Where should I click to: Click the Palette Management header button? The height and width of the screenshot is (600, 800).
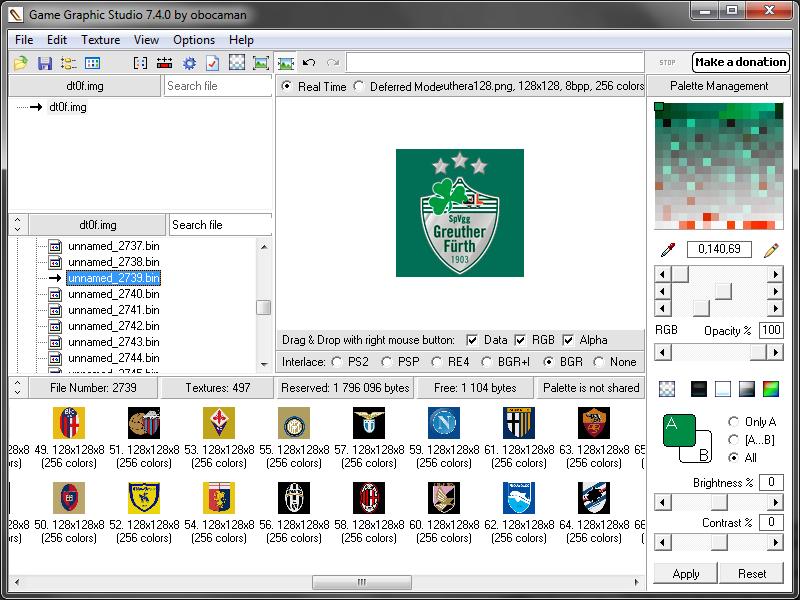(719, 86)
